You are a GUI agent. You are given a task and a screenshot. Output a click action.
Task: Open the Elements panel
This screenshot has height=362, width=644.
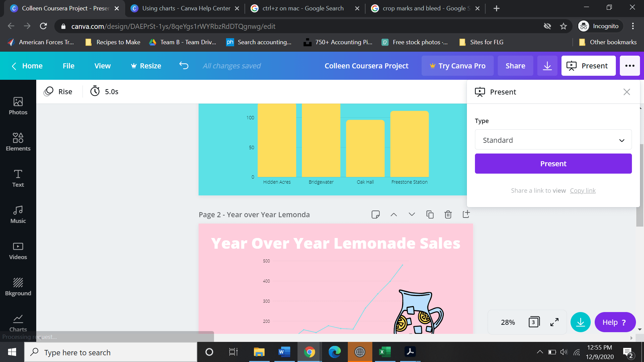point(18,142)
